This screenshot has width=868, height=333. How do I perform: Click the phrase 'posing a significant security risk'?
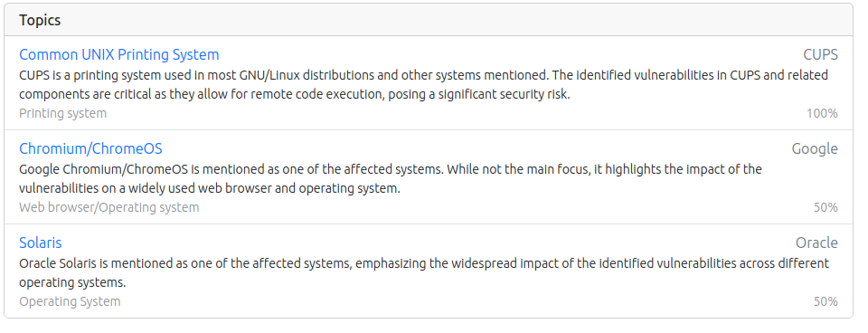click(479, 95)
